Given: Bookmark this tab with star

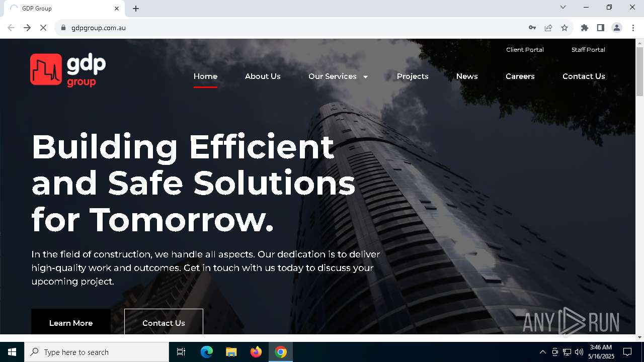Looking at the screenshot, I should pyautogui.click(x=565, y=28).
